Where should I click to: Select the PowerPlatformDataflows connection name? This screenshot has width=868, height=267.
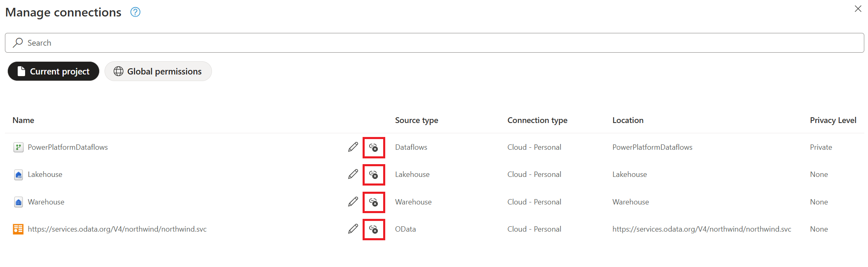point(68,147)
